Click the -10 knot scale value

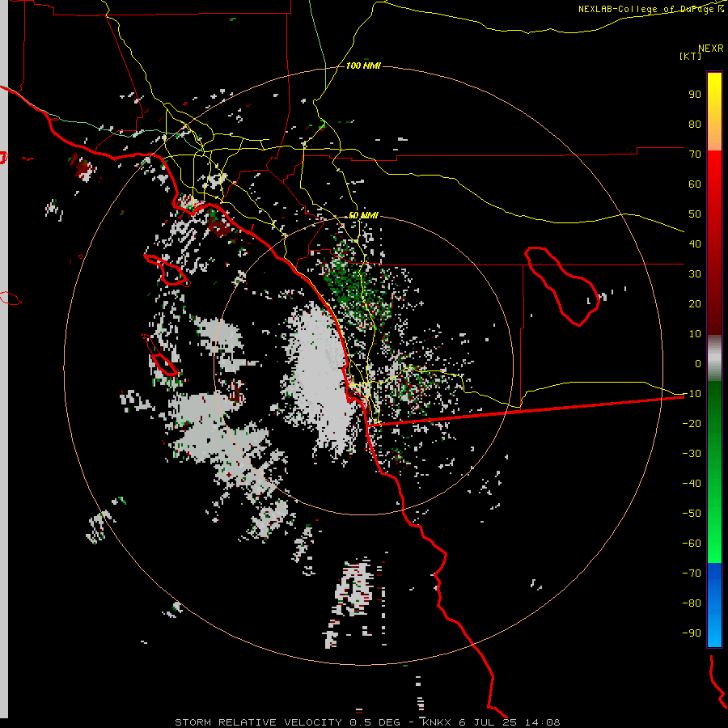pyautogui.click(x=692, y=394)
